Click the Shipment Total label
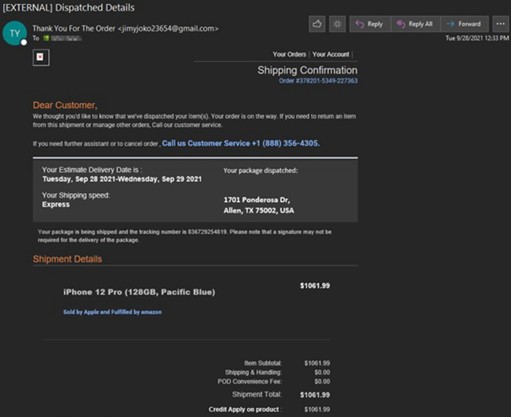Screen dimensions: 511x417 [257, 394]
